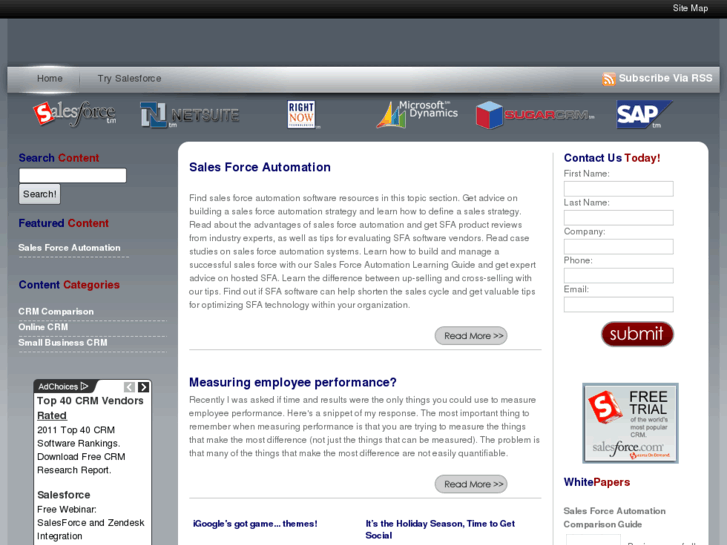Click the Featured Content heading

(x=64, y=223)
